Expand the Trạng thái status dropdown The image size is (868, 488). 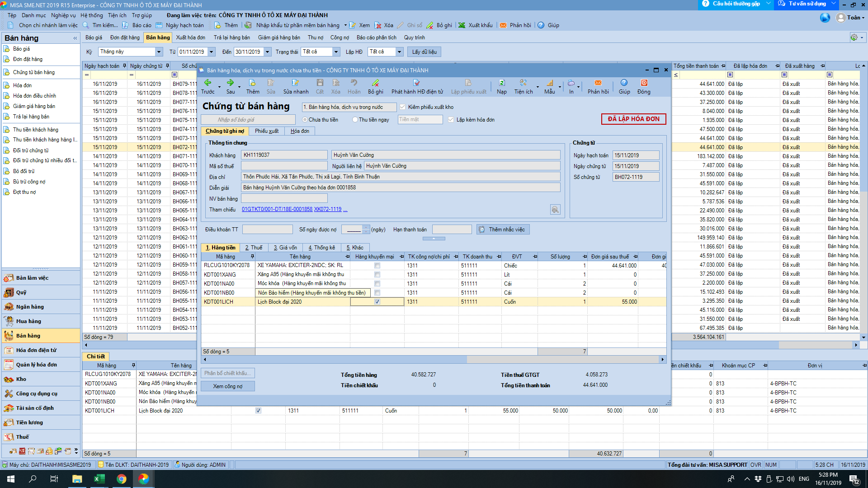point(336,52)
